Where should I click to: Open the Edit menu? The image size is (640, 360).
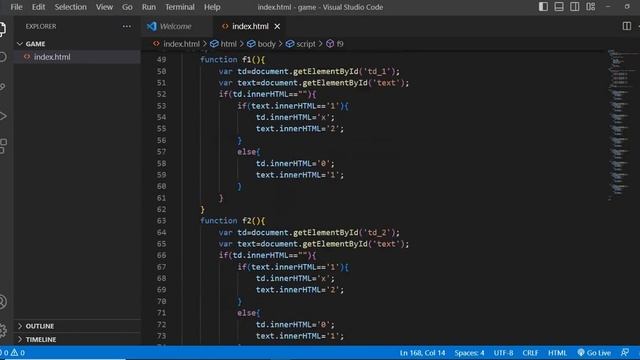pos(38,7)
